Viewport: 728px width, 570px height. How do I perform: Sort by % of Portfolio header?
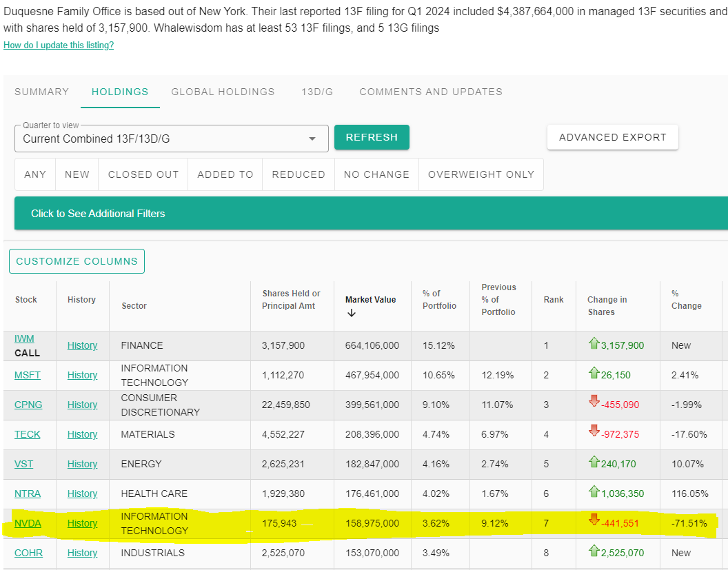point(439,300)
